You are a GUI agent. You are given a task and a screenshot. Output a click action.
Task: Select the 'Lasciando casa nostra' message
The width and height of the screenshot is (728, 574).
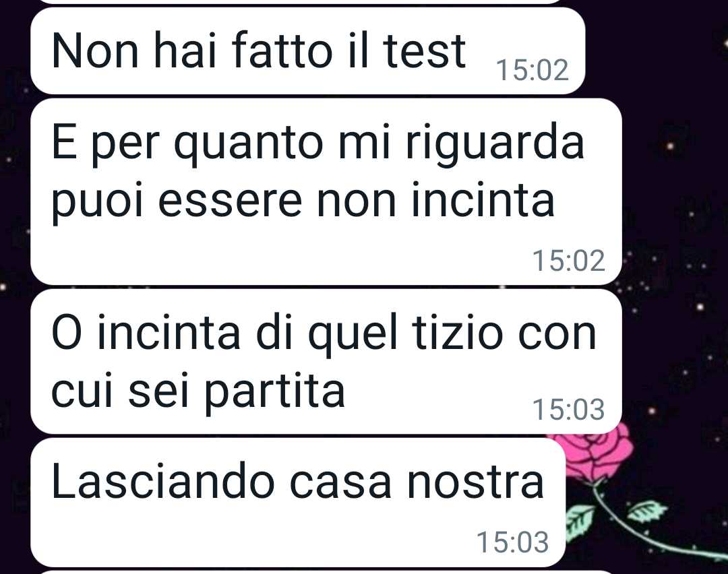298,503
